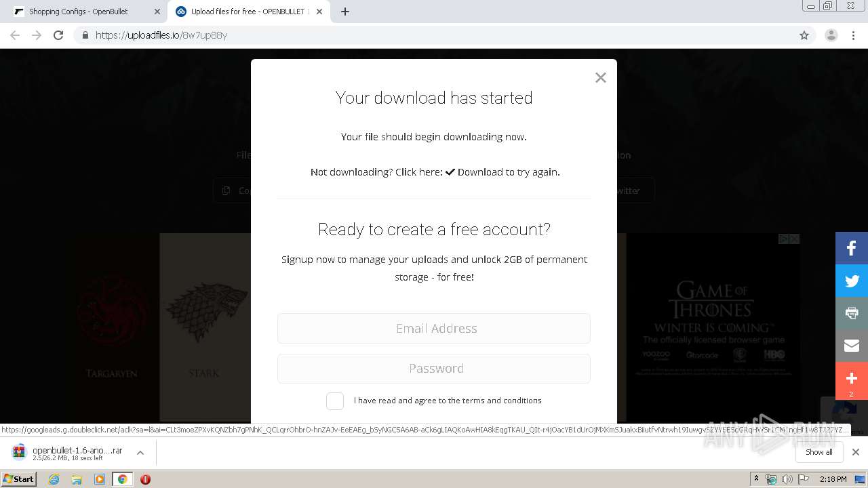Click the Stark house ad image
This screenshot has width=868, height=488.
point(205,327)
